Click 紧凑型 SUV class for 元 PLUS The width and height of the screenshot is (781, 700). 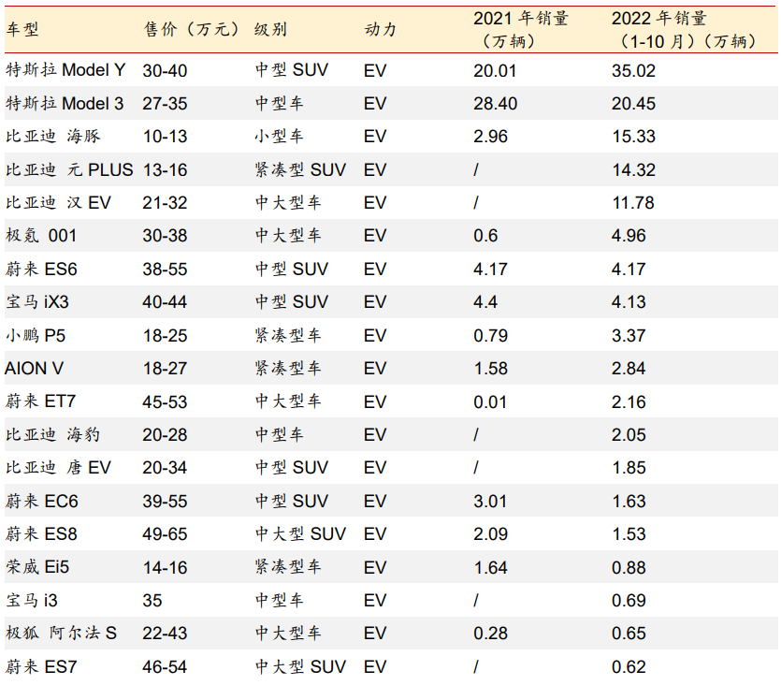tap(300, 170)
